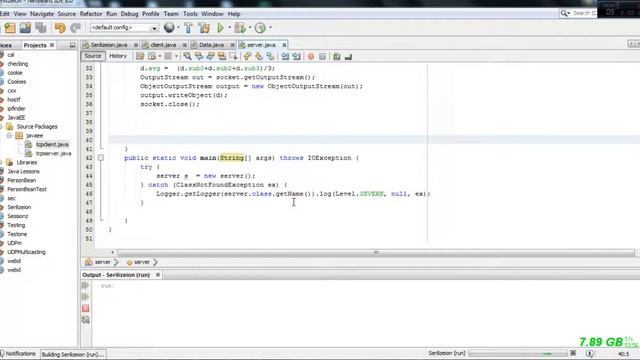
Task: Toggle Highlight Search in editor toolbar
Action: point(222,56)
